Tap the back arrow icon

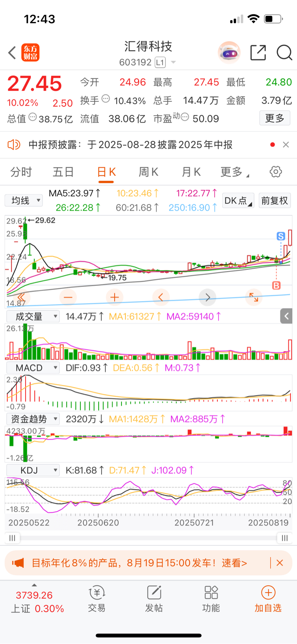click(12, 53)
